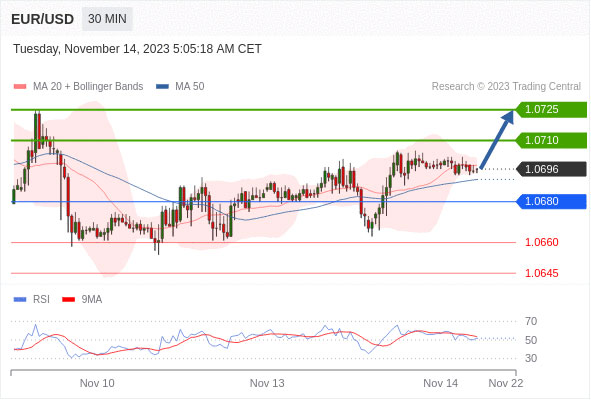This screenshot has height=402, width=591.
Task: Click the Nov 10 date axis label
Action: pyautogui.click(x=97, y=383)
